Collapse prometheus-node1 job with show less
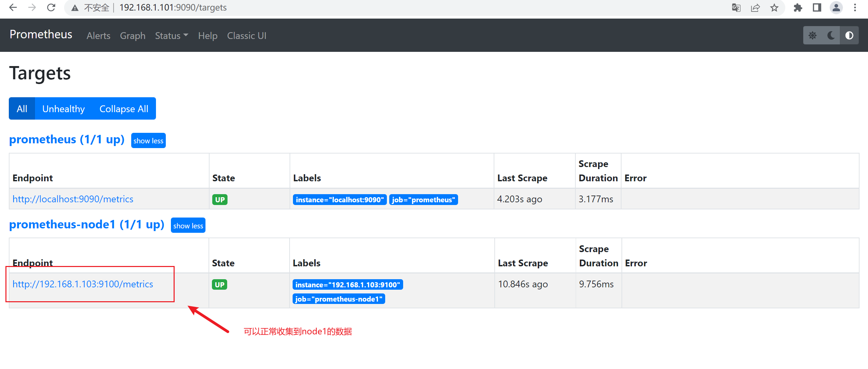Viewport: 868px width, 369px height. [188, 226]
